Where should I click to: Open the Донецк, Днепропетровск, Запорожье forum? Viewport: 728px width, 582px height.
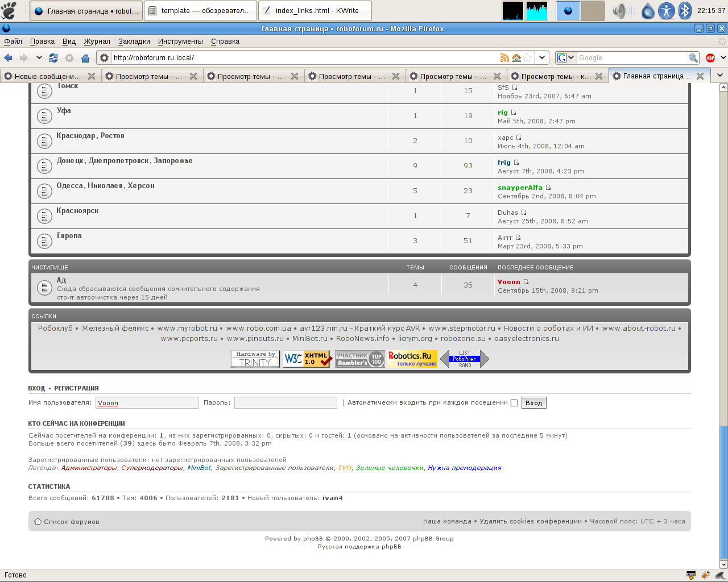[125, 161]
